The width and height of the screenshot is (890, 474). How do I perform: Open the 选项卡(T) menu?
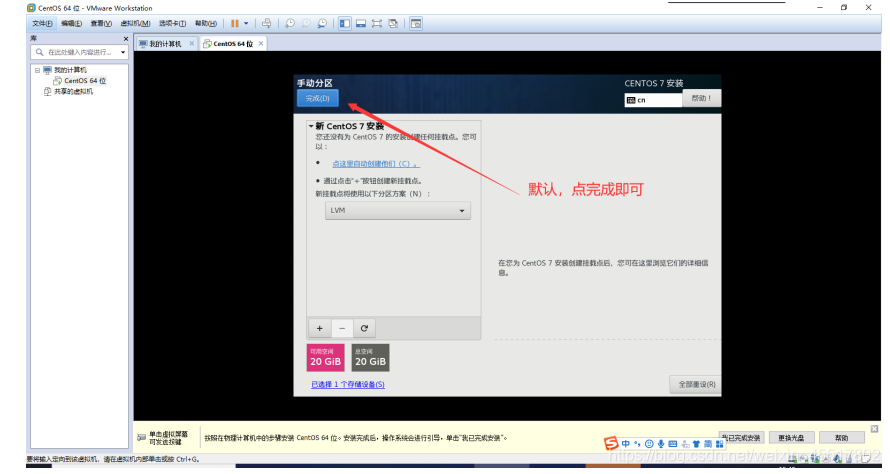pos(172,23)
